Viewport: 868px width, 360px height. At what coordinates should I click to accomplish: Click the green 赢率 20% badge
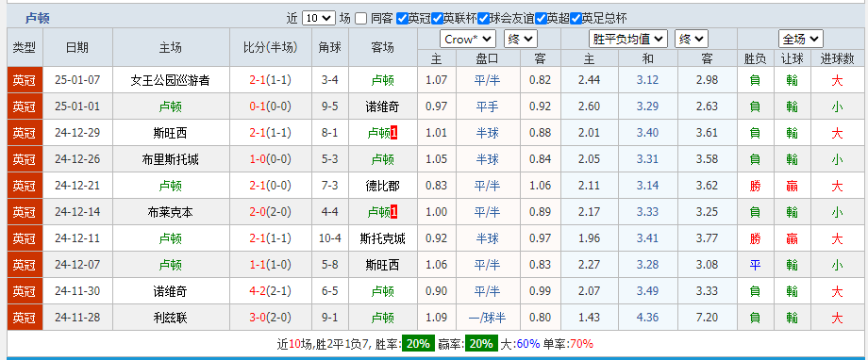[x=480, y=343]
